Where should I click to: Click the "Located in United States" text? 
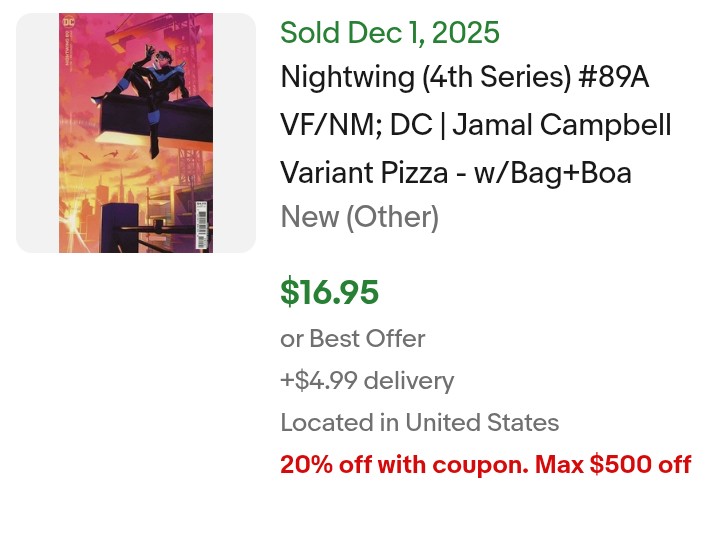click(x=419, y=422)
